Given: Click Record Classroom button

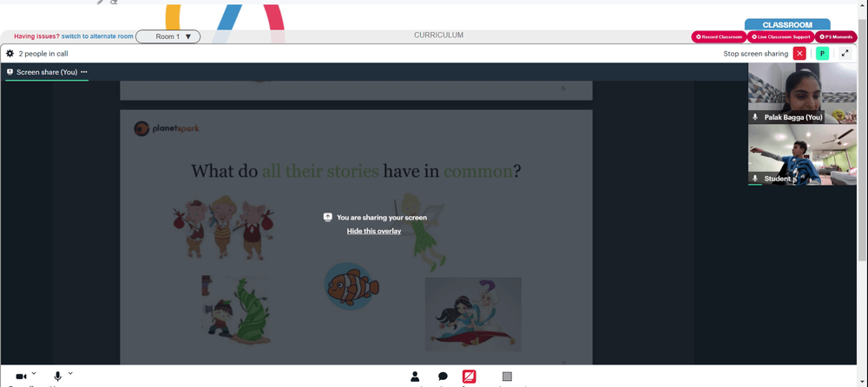Looking at the screenshot, I should [719, 37].
